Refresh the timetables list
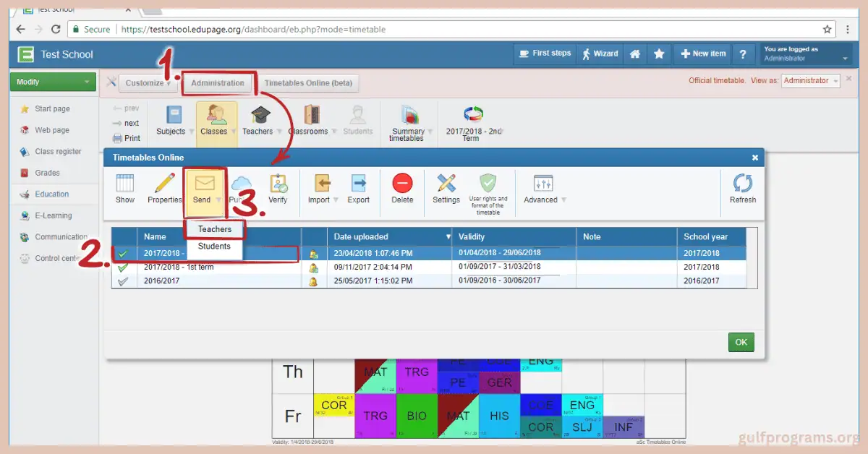This screenshot has height=454, width=868. (x=743, y=187)
